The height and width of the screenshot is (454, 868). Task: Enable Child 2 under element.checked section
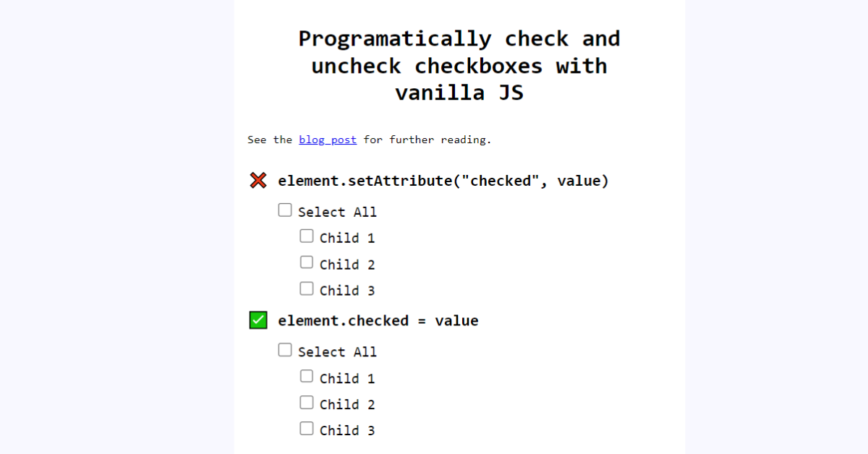[307, 403]
